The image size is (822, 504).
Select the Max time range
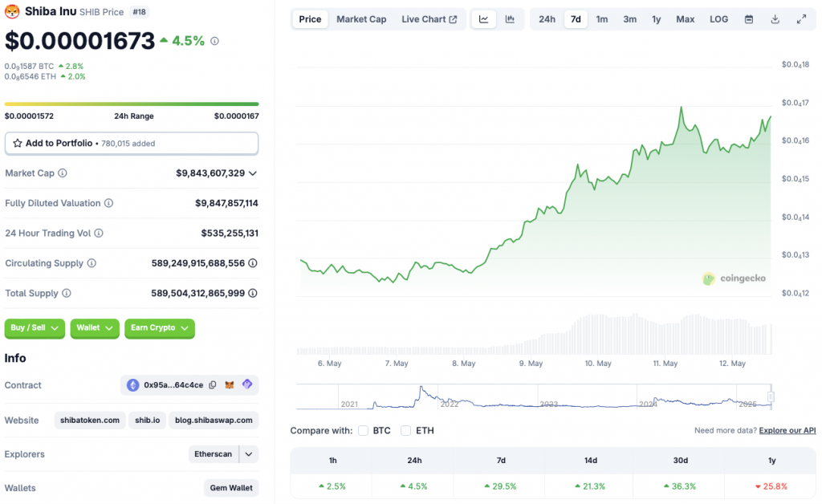click(x=686, y=19)
